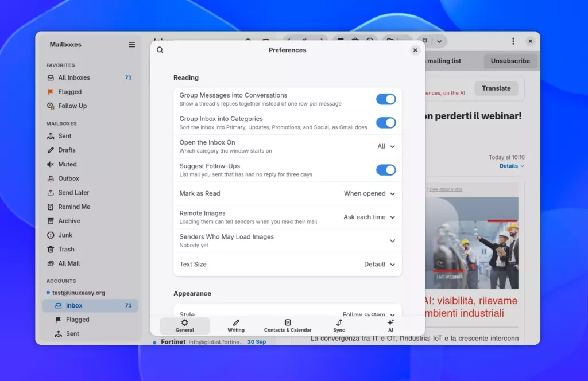The image size is (588, 381).
Task: Open the All Mail mailbox
Action: click(90, 263)
